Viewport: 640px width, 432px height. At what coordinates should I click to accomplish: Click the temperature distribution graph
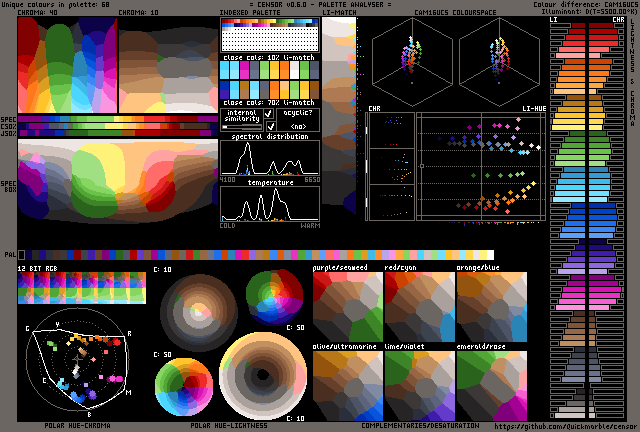click(270, 203)
